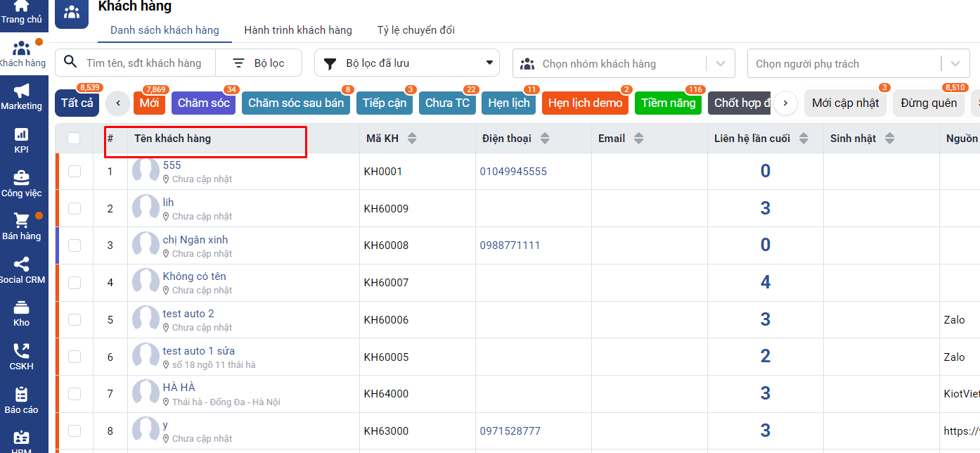980x453 pixels.
Task: Open phone number 0988771111 link
Action: coord(510,245)
